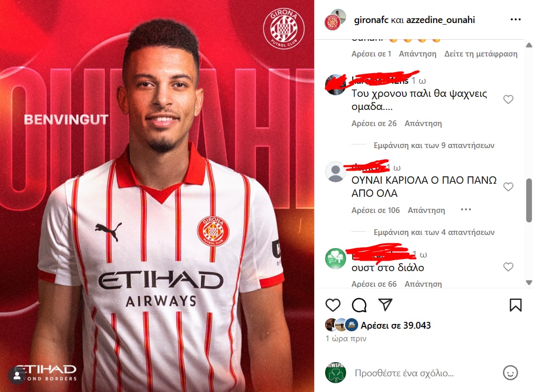Like the comment 'Του χρονου παλι θα ψαχνεις'
The height and width of the screenshot is (392, 533).
pyautogui.click(x=508, y=99)
